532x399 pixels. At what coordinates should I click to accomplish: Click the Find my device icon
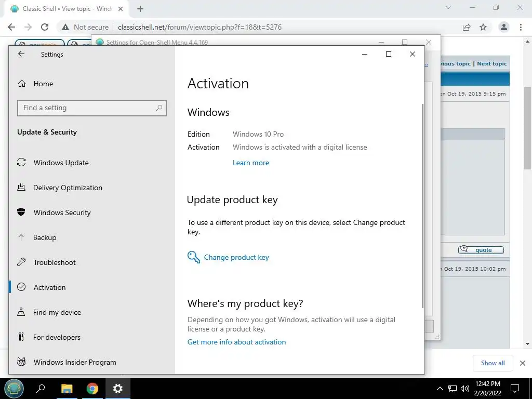[x=21, y=312]
